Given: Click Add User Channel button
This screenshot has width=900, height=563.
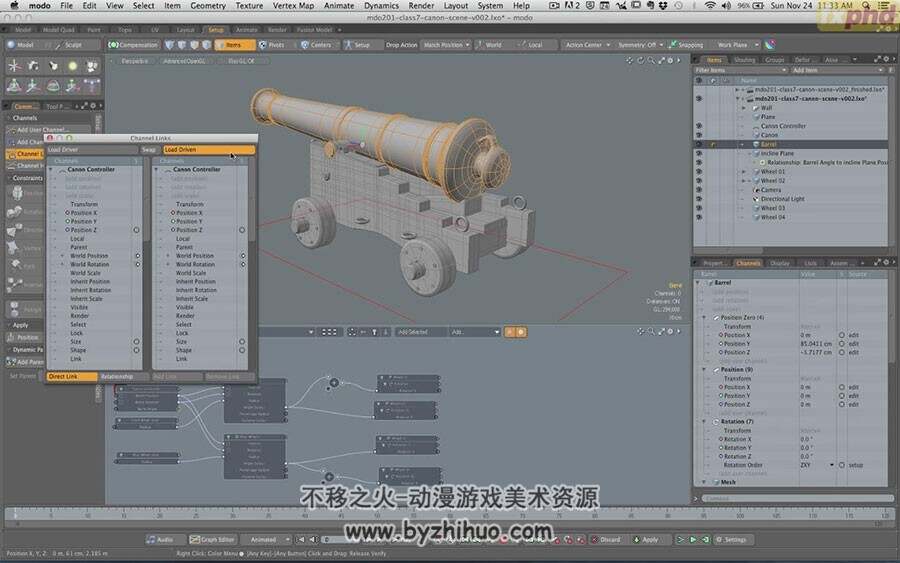Looking at the screenshot, I should (48, 130).
